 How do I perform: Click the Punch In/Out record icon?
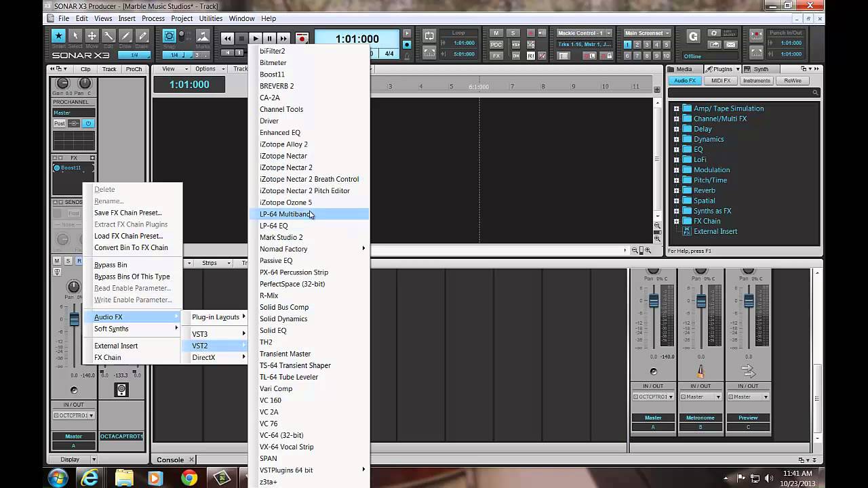coord(757,36)
